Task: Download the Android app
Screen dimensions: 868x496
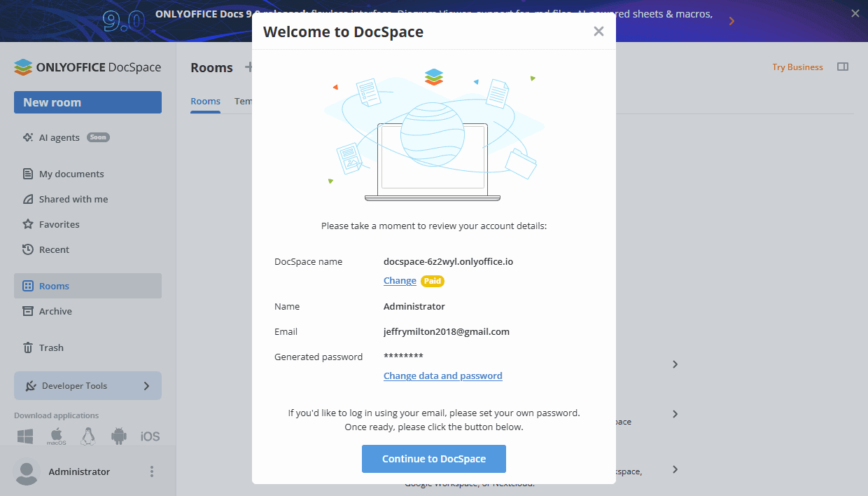Action: point(118,436)
